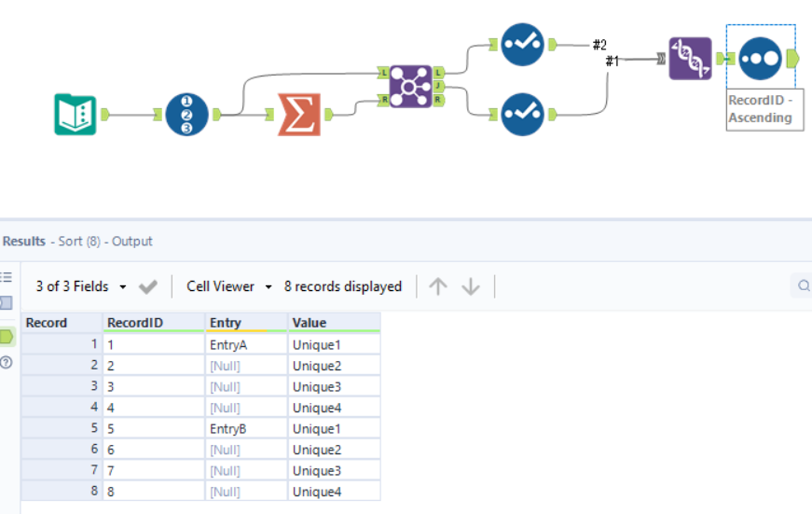Select the Unique1 cell in row 5
This screenshot has height=514, width=812.
click(334, 428)
